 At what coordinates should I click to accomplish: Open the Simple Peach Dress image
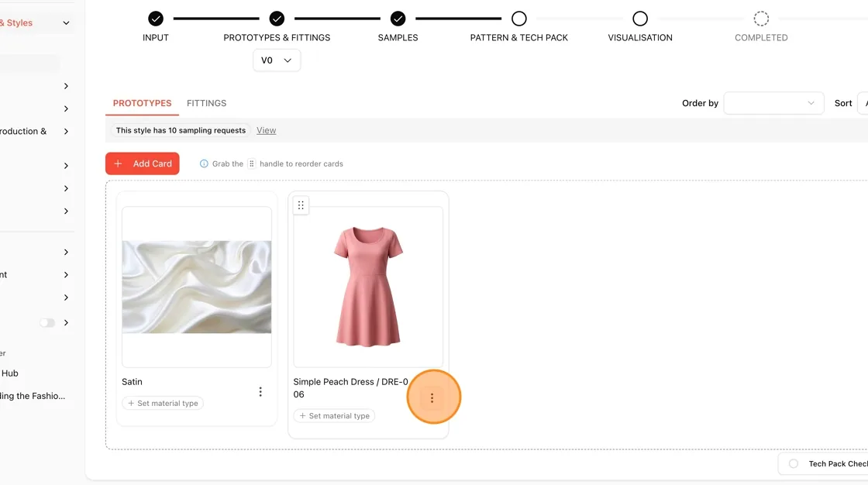[x=368, y=287]
